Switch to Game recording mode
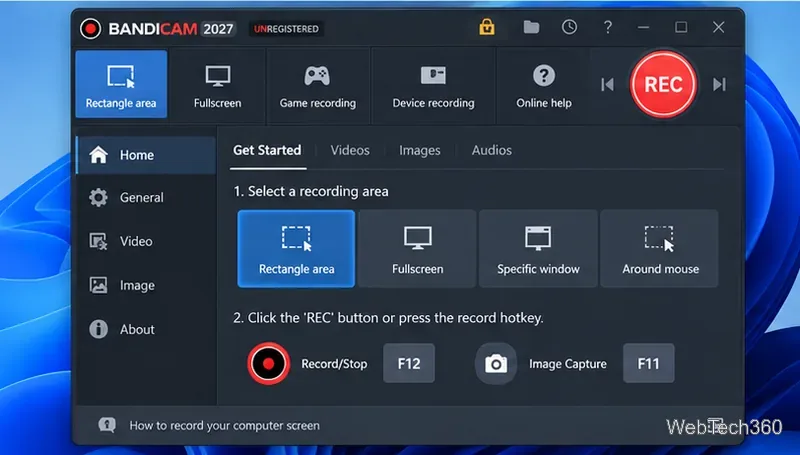The image size is (800, 455). (x=317, y=84)
